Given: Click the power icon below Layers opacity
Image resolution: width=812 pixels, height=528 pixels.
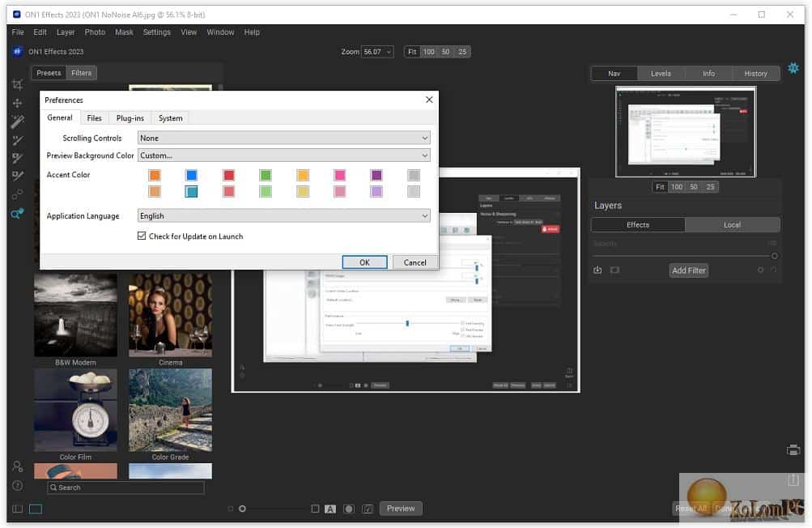Looking at the screenshot, I should pos(597,270).
